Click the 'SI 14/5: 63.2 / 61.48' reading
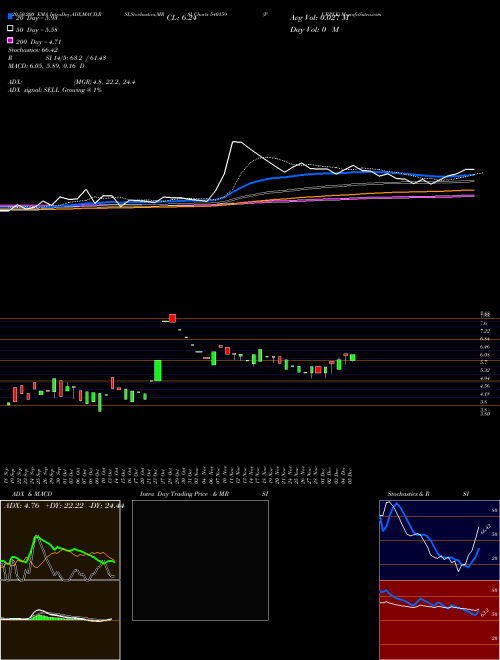Screen dimensions: 500x660 point(76,58)
